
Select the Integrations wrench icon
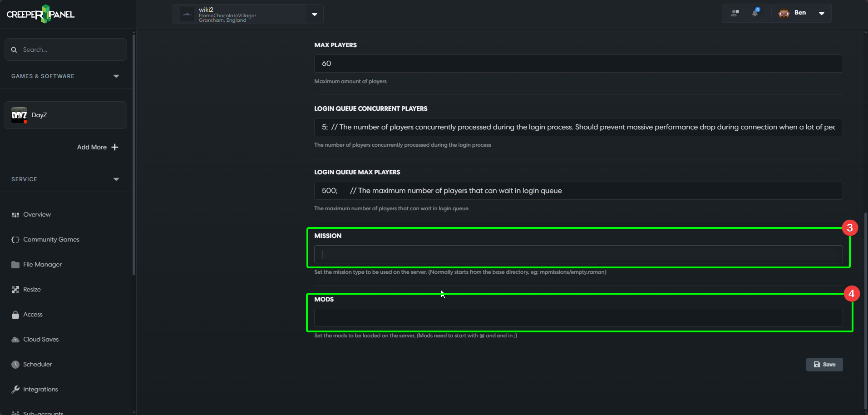pyautogui.click(x=15, y=389)
